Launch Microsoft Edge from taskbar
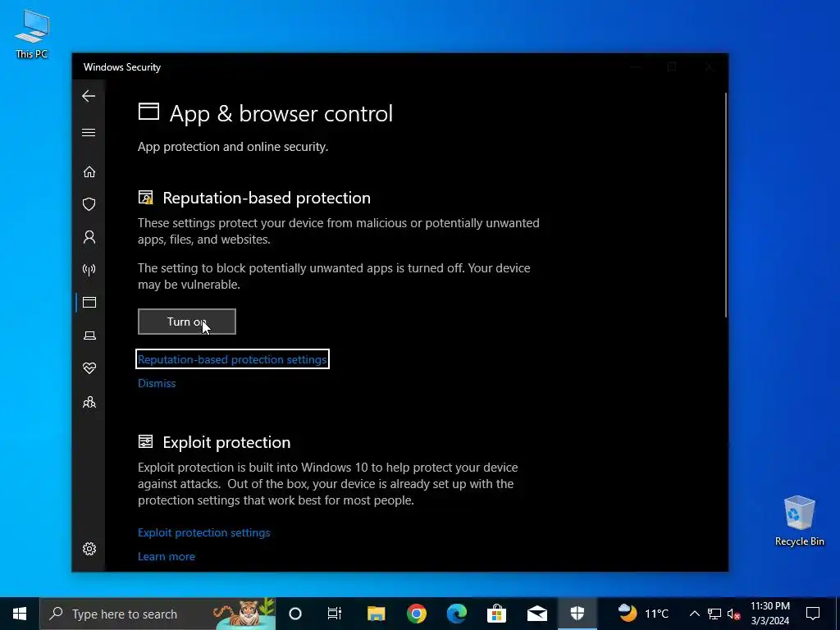The width and height of the screenshot is (840, 630). (456, 614)
